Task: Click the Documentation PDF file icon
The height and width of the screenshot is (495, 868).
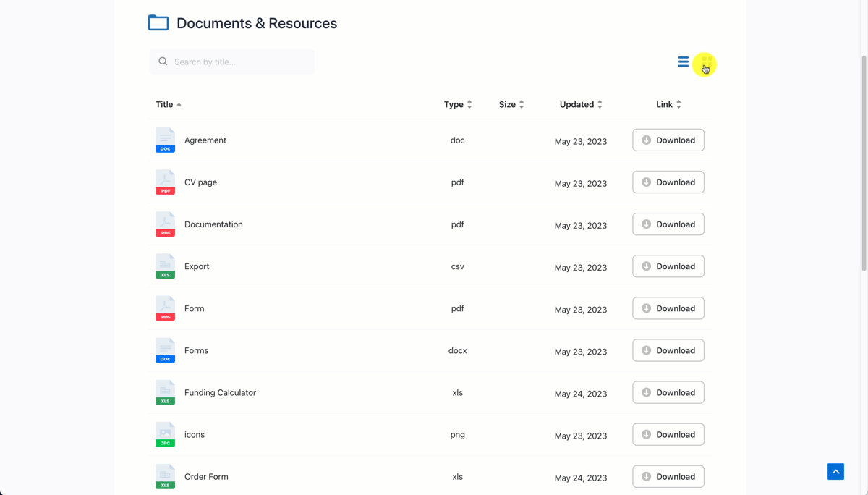Action: (x=165, y=224)
